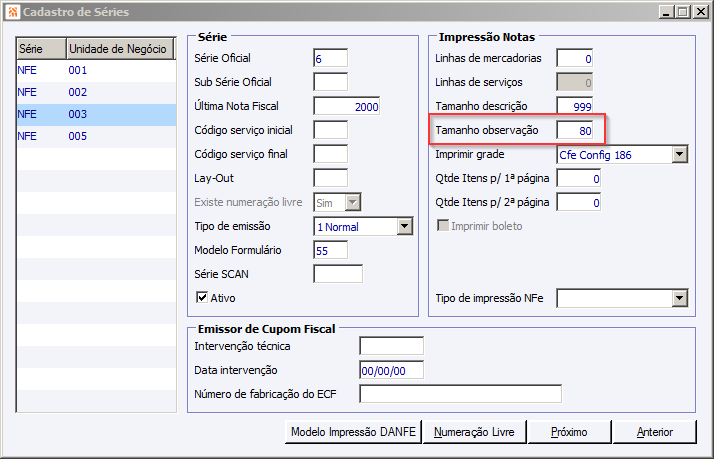Click the Número de fabricação do ECF field
This screenshot has height=459, width=714.
point(460,393)
